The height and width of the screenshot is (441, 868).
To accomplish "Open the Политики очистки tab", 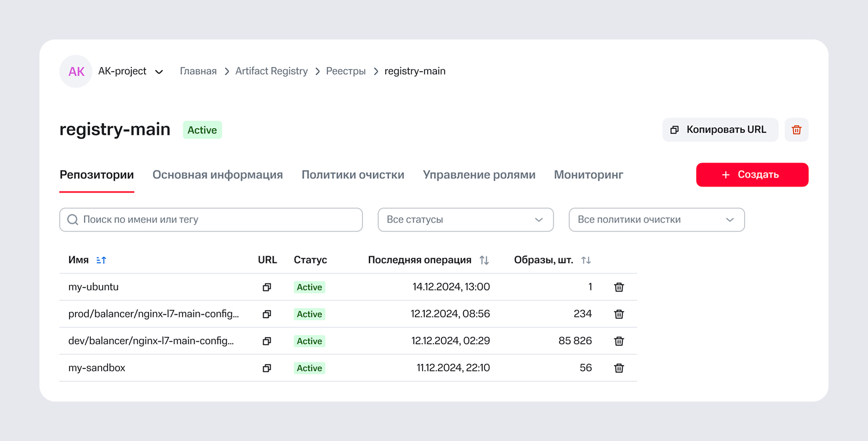I will pyautogui.click(x=353, y=175).
